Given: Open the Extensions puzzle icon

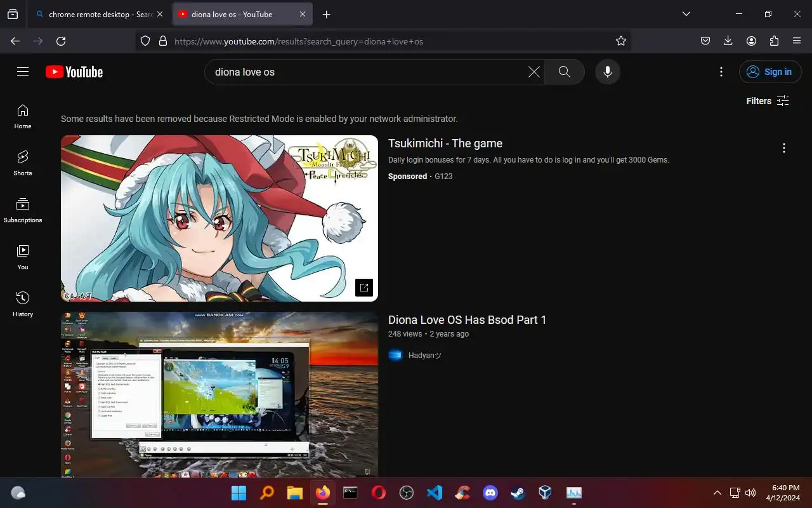Looking at the screenshot, I should (774, 41).
